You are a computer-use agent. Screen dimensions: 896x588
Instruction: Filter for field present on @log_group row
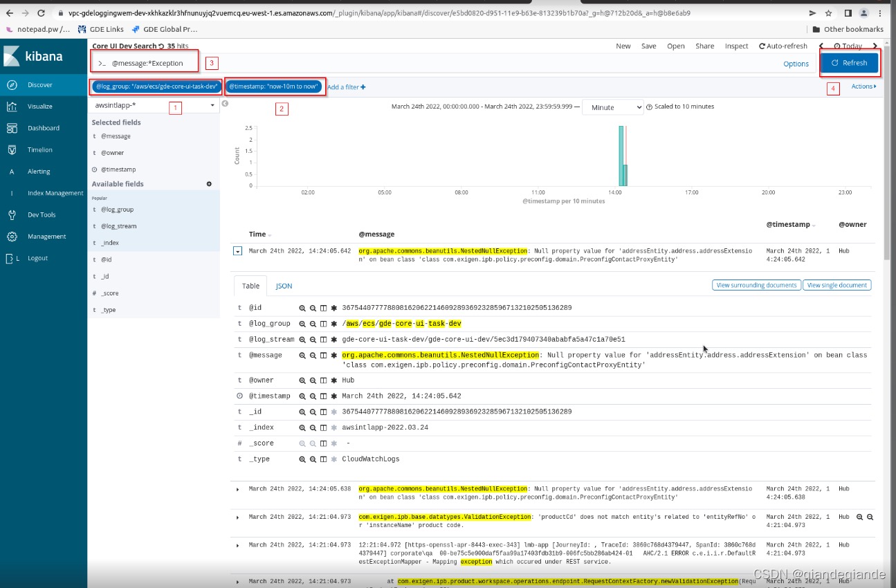point(333,324)
